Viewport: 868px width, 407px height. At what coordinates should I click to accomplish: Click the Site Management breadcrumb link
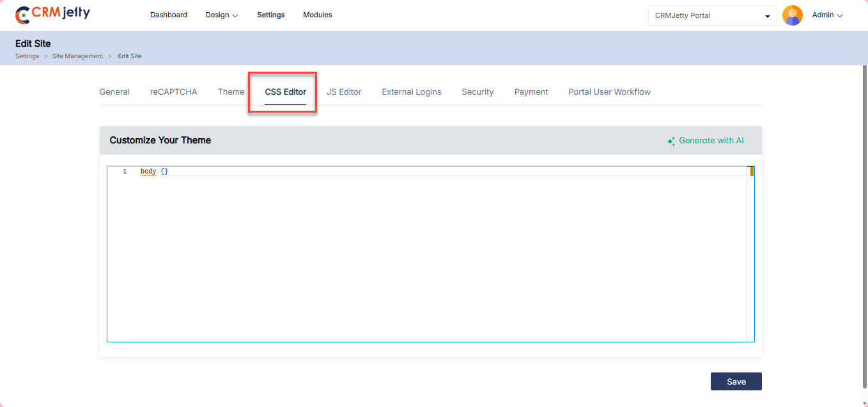(77, 56)
